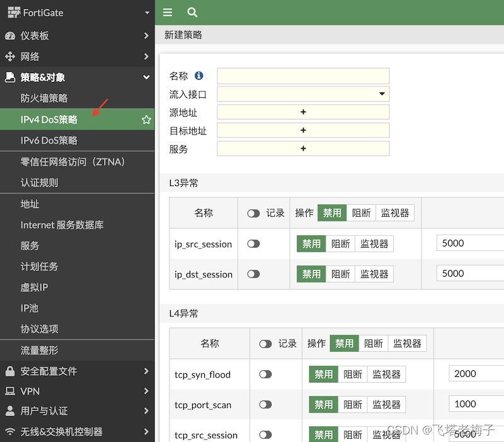Set ip_dst_session action to 阻断
This screenshot has height=442, width=504.
[340, 274]
